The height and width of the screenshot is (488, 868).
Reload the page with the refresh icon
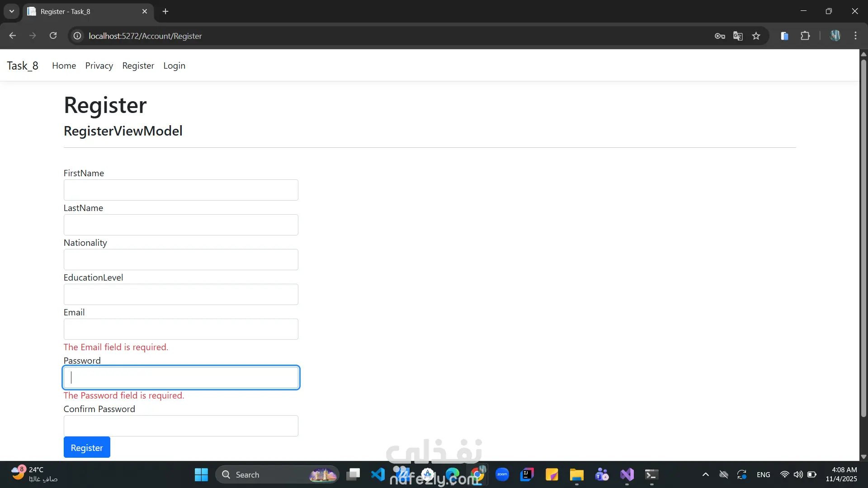tap(53, 36)
